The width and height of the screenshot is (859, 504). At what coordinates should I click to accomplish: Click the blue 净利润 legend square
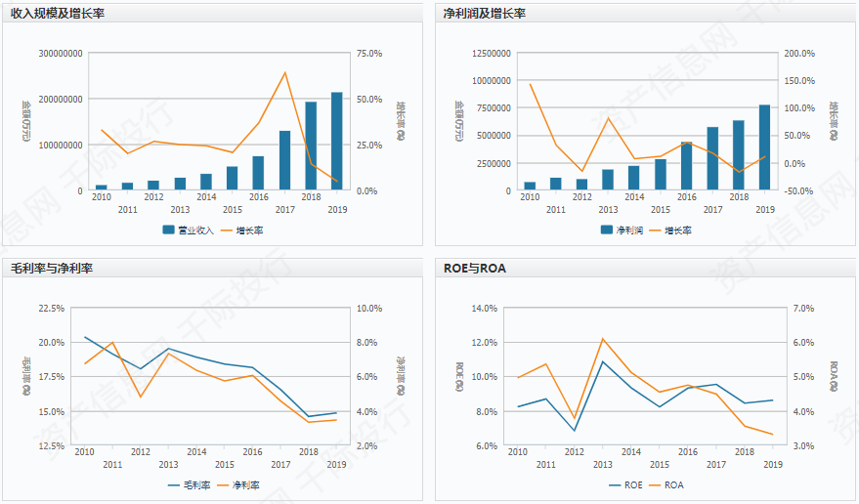(x=607, y=231)
